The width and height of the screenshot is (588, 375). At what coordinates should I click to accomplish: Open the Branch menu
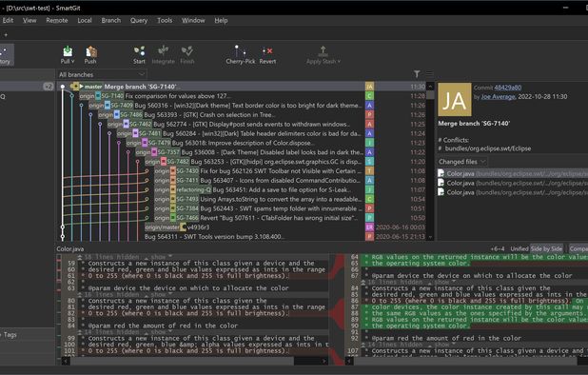[x=111, y=20]
